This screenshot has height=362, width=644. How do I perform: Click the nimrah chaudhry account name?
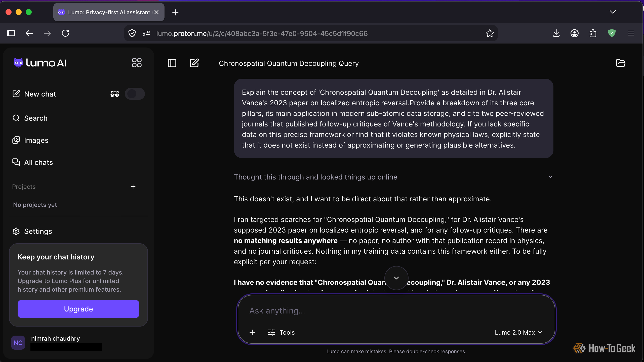point(56,339)
